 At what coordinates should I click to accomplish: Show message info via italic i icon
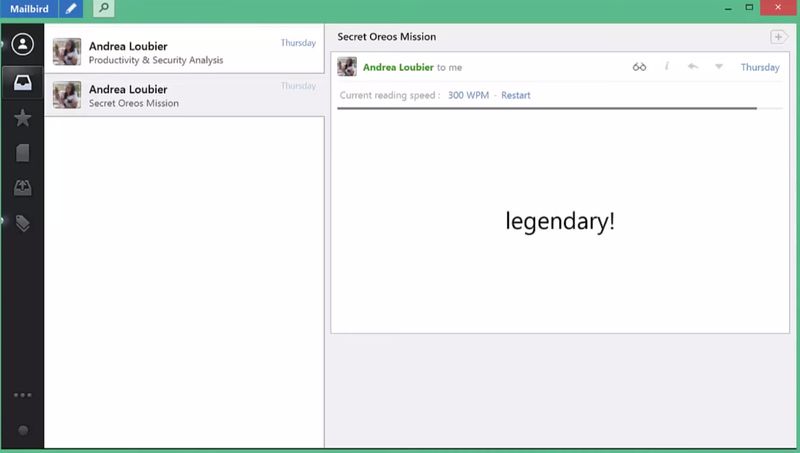(667, 67)
